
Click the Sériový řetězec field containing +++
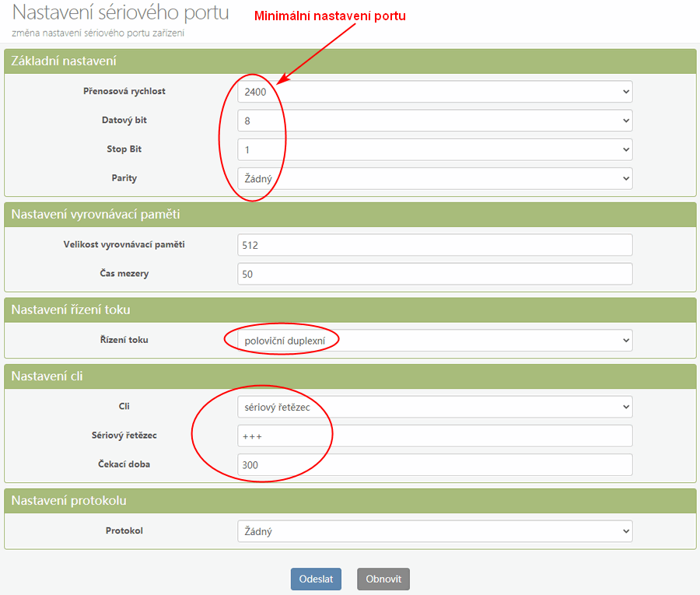[435, 436]
